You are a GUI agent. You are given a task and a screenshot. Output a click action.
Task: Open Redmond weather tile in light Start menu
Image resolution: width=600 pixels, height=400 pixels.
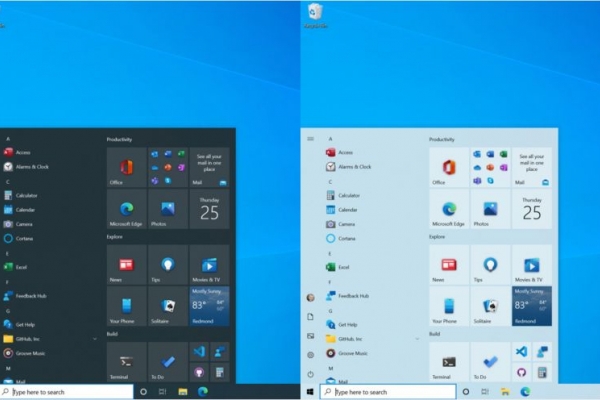tap(532, 306)
